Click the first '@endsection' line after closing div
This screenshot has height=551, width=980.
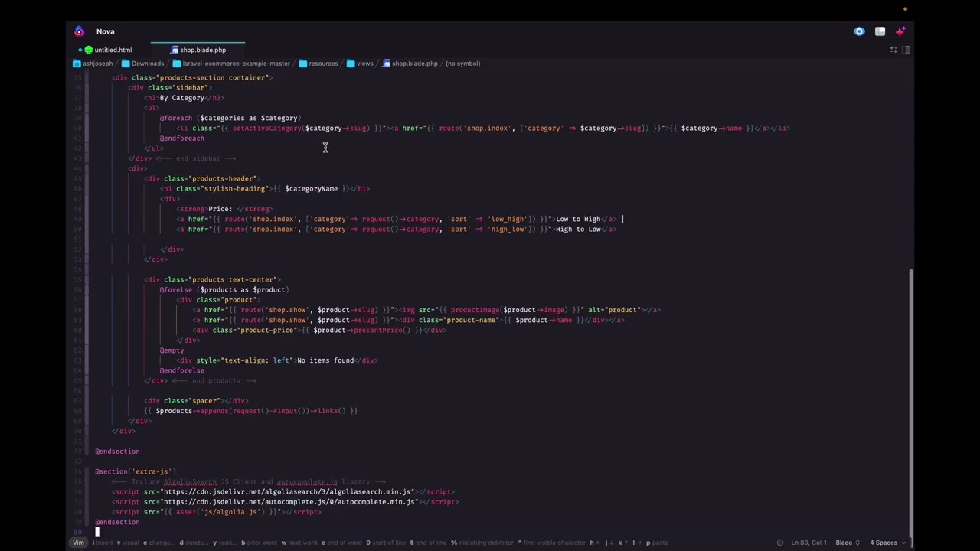[x=117, y=452]
